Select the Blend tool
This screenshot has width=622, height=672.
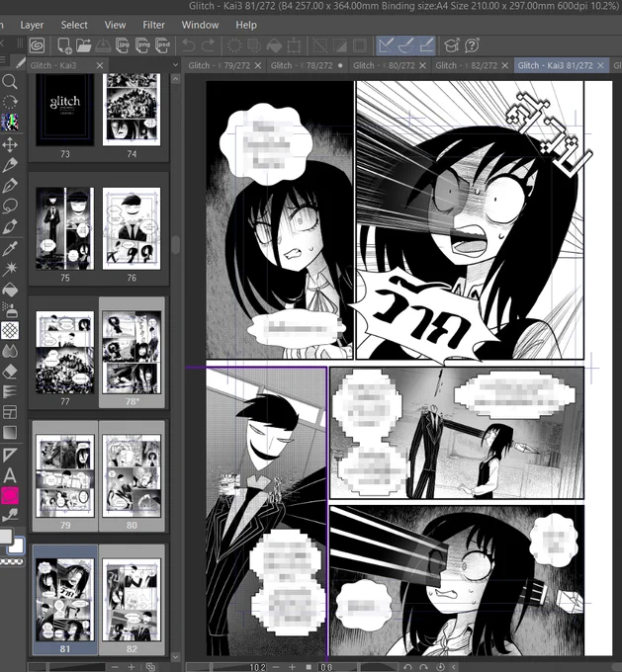(10, 351)
